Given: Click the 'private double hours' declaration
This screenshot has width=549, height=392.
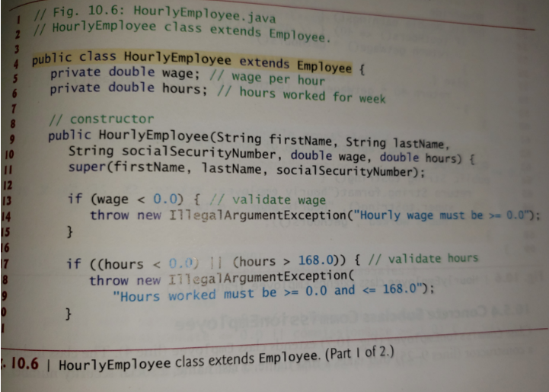Looking at the screenshot, I should (x=129, y=88).
